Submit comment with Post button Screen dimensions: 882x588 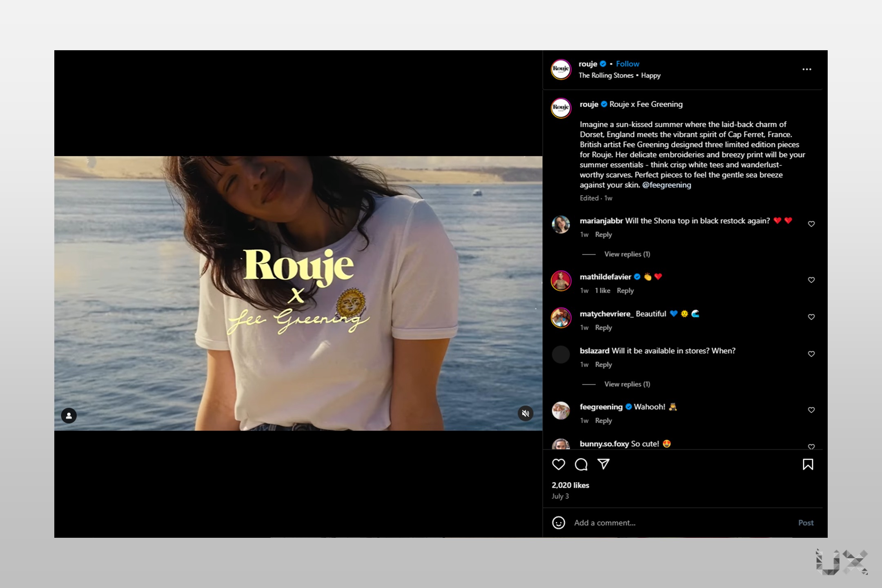806,523
